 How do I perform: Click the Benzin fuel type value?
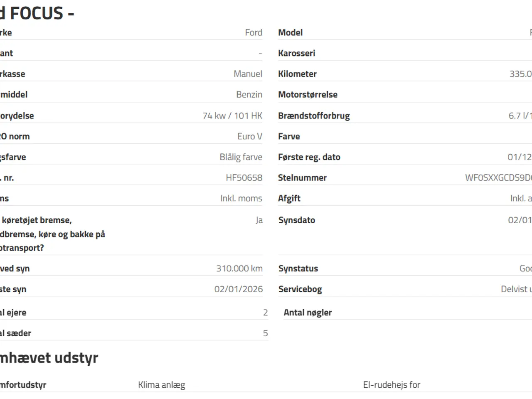tap(249, 95)
